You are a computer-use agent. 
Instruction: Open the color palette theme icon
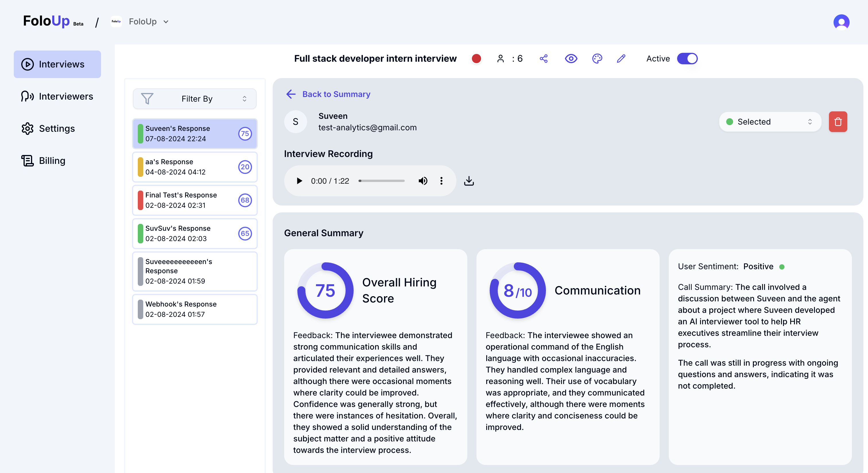pos(597,59)
